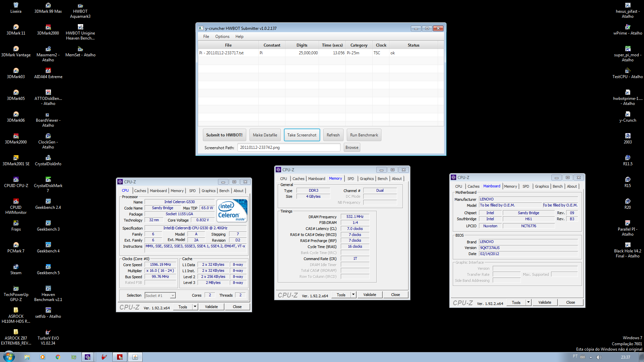Image resolution: width=644 pixels, height=362 pixels.
Task: Click the Windows Start orb
Action: 9,357
